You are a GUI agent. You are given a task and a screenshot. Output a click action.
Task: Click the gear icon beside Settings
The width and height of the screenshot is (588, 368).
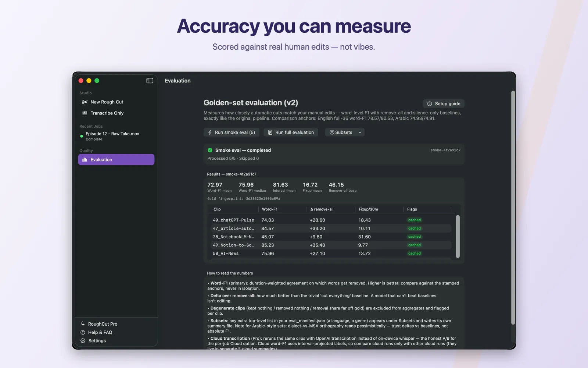83,341
